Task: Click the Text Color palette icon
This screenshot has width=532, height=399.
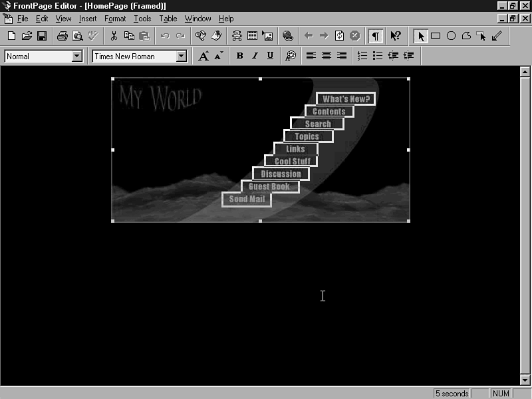Action: point(291,57)
